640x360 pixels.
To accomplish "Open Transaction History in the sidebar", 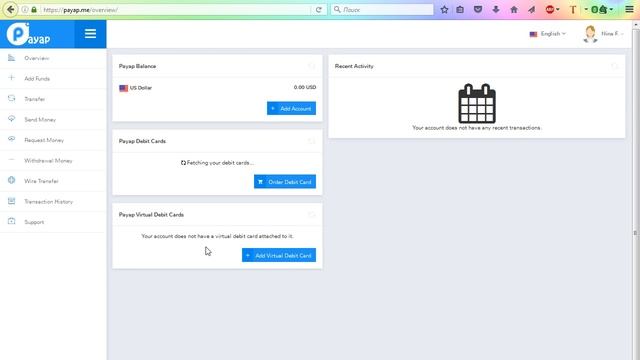I will pyautogui.click(x=53, y=202).
